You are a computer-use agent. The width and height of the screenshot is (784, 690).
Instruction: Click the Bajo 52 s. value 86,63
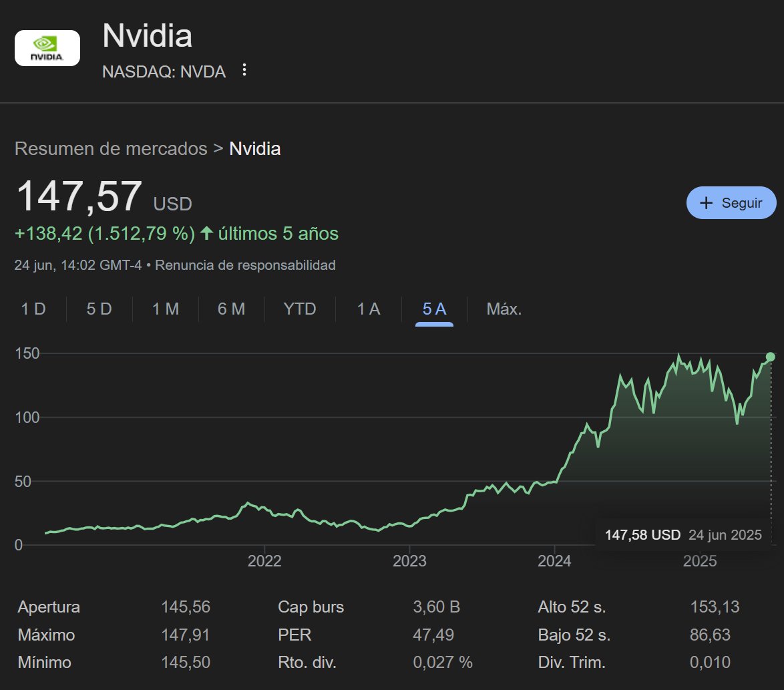(x=710, y=635)
